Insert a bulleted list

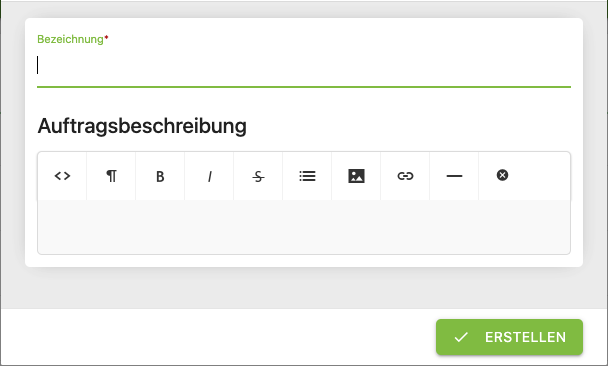click(x=307, y=176)
